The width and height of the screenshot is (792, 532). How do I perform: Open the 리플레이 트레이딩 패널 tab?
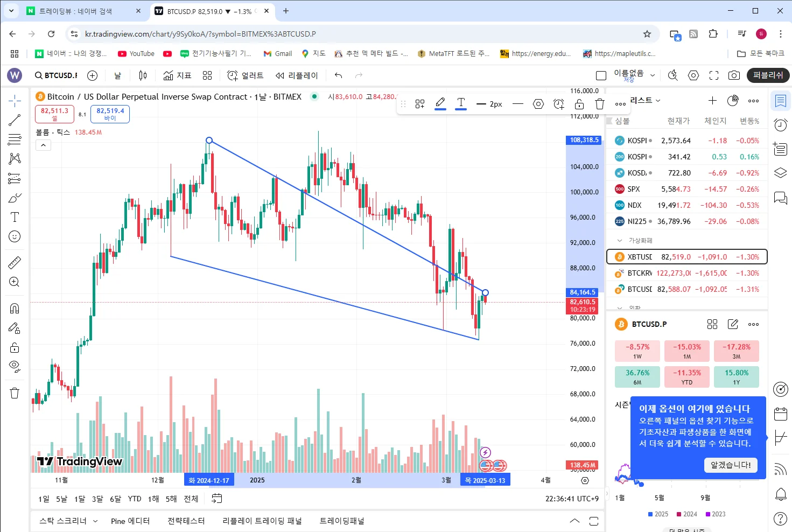point(262,521)
